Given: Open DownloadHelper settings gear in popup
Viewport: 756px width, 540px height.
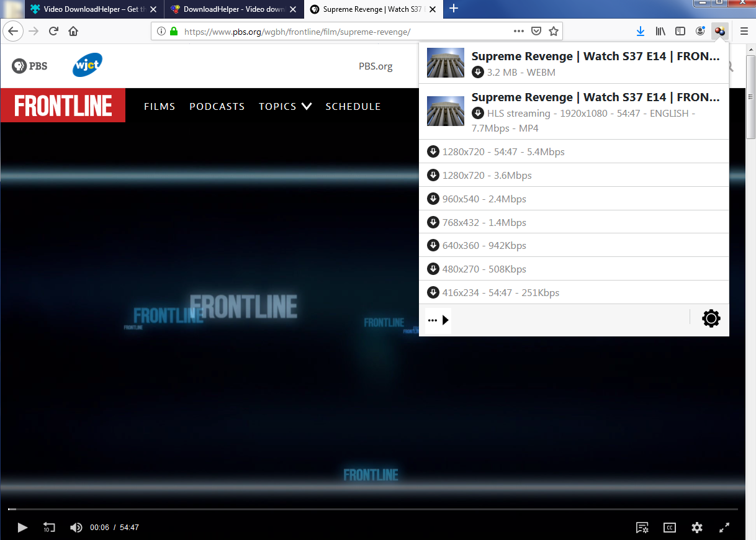Looking at the screenshot, I should [711, 319].
